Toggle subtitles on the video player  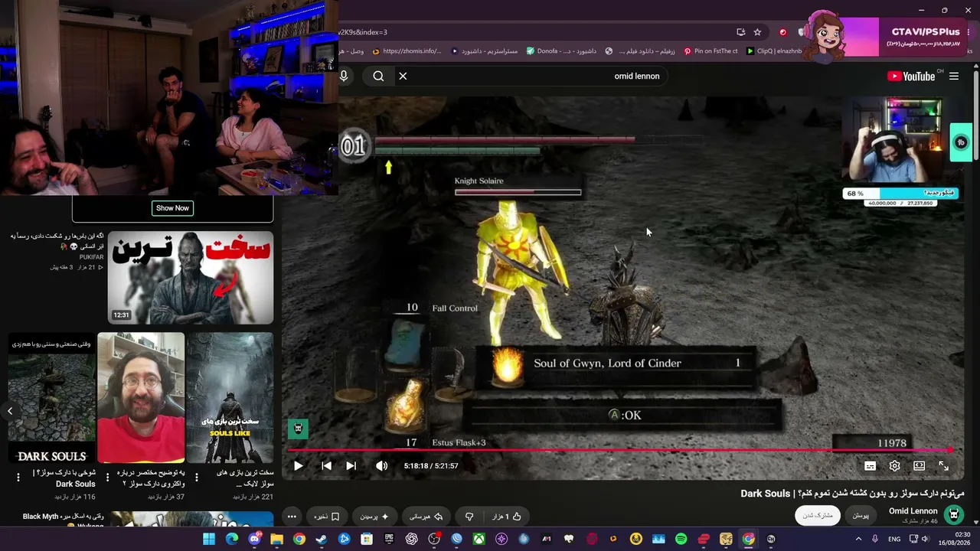[x=870, y=465]
